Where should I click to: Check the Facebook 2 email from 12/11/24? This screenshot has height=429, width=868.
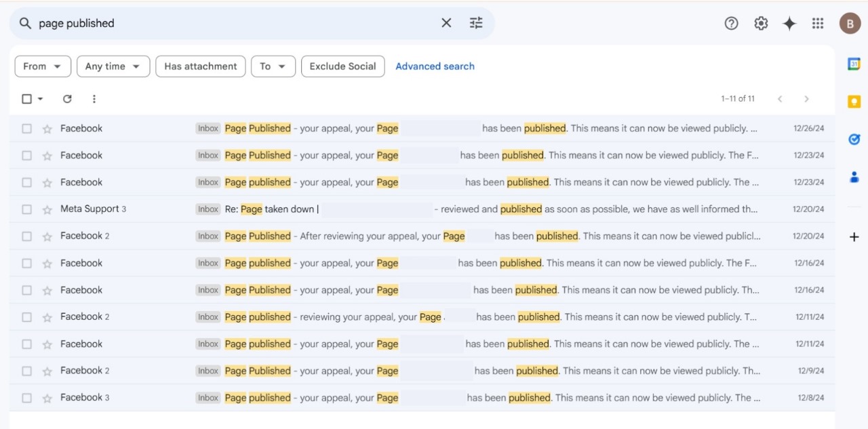[x=27, y=317]
